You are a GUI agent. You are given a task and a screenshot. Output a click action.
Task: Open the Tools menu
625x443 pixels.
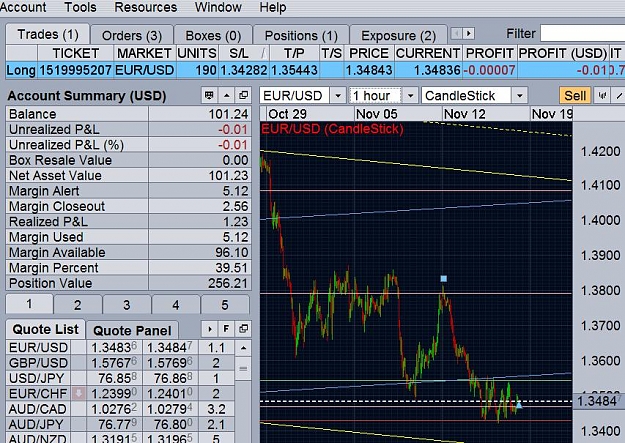80,7
